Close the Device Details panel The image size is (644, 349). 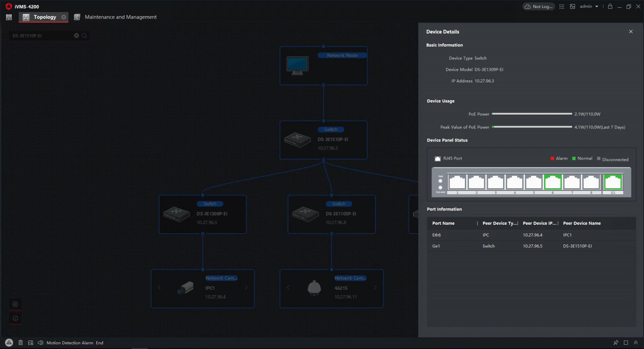coord(631,32)
